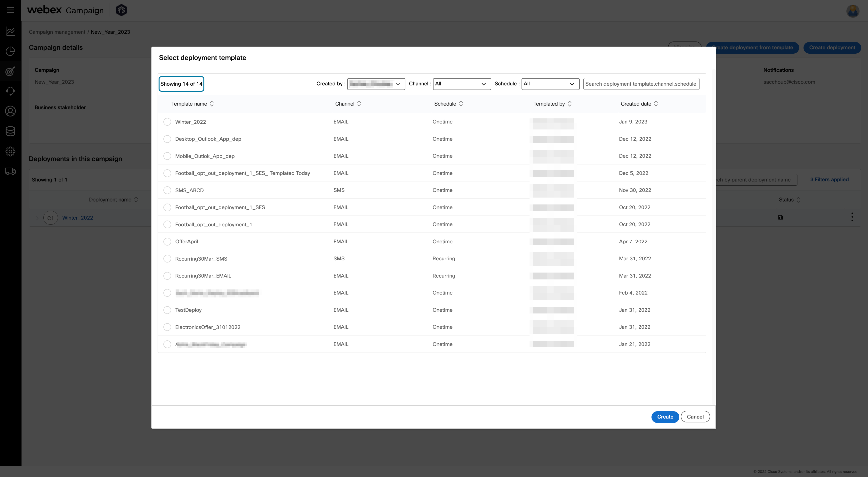This screenshot has height=477, width=868.
Task: Click the C1 badge in deployments list
Action: (50, 218)
